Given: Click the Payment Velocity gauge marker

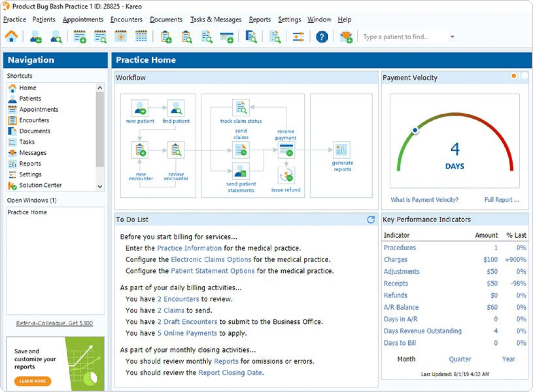Looking at the screenshot, I should [415, 130].
